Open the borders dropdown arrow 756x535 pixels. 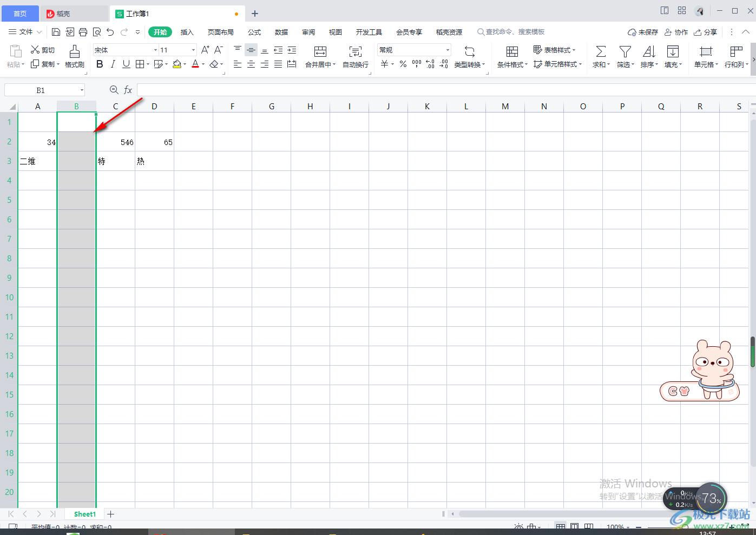pyautogui.click(x=148, y=64)
